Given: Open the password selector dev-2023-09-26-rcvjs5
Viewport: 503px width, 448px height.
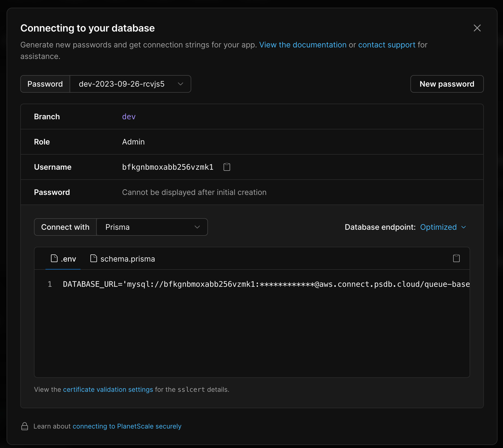Looking at the screenshot, I should point(130,84).
